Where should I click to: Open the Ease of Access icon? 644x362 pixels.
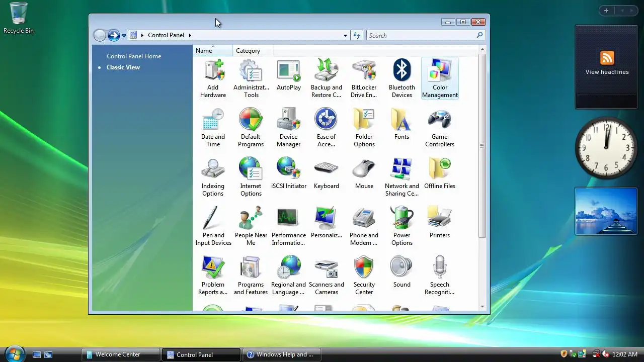coord(326,128)
